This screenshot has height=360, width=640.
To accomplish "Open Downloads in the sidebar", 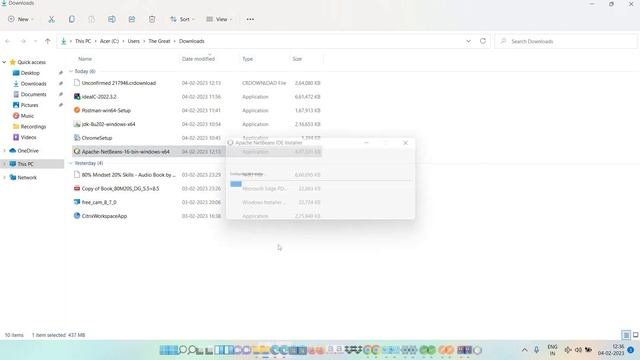I will click(x=33, y=84).
